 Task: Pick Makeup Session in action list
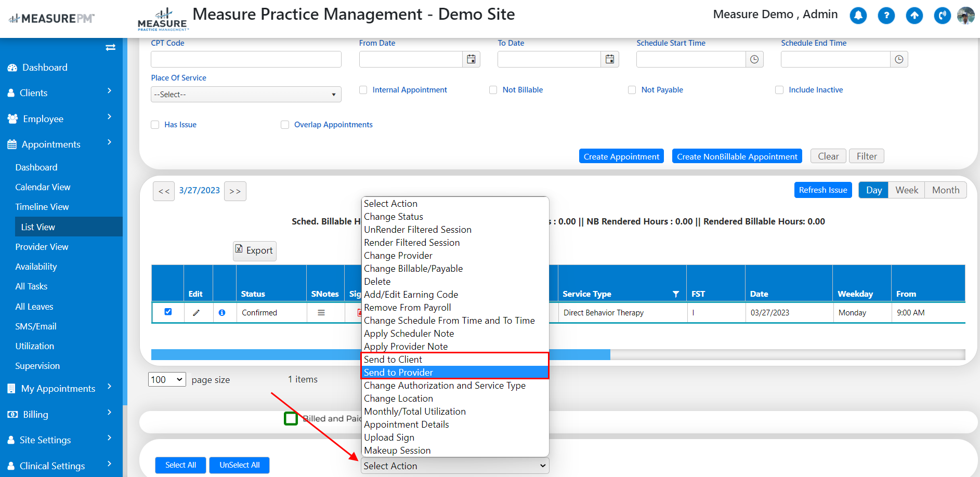point(455,451)
